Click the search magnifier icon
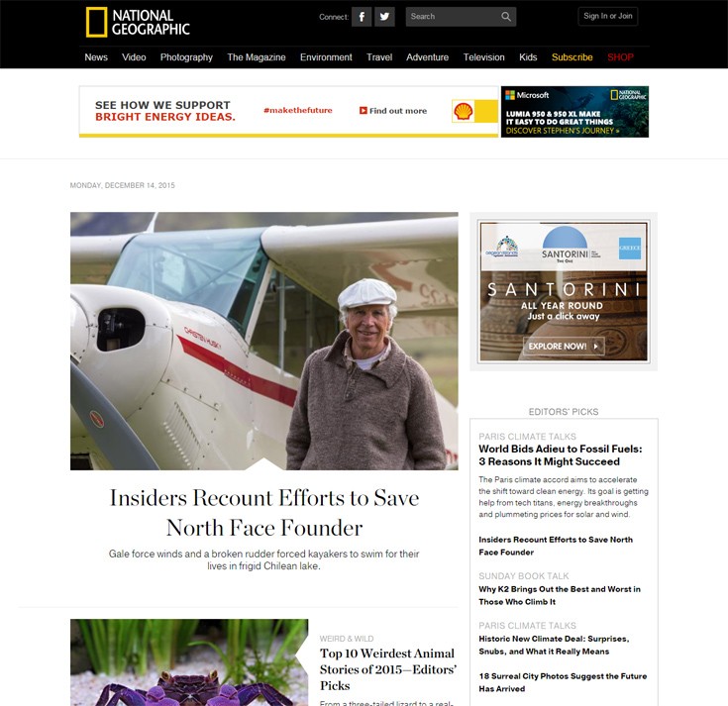The image size is (728, 706). click(x=506, y=17)
